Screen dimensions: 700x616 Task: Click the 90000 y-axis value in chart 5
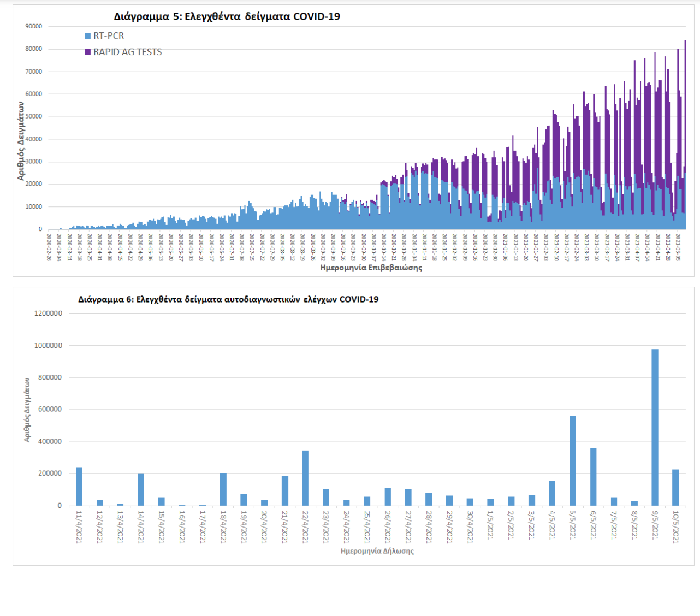pyautogui.click(x=33, y=26)
